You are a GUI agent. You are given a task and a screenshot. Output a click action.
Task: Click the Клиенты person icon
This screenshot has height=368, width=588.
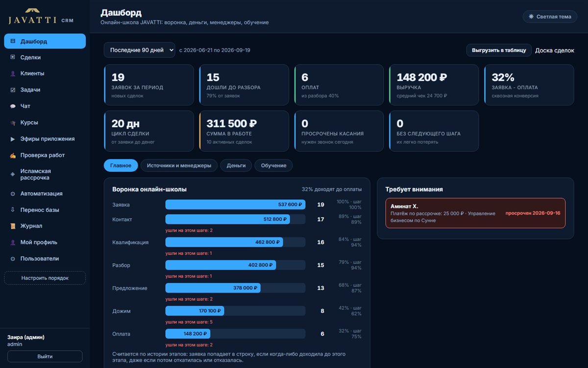(x=13, y=74)
